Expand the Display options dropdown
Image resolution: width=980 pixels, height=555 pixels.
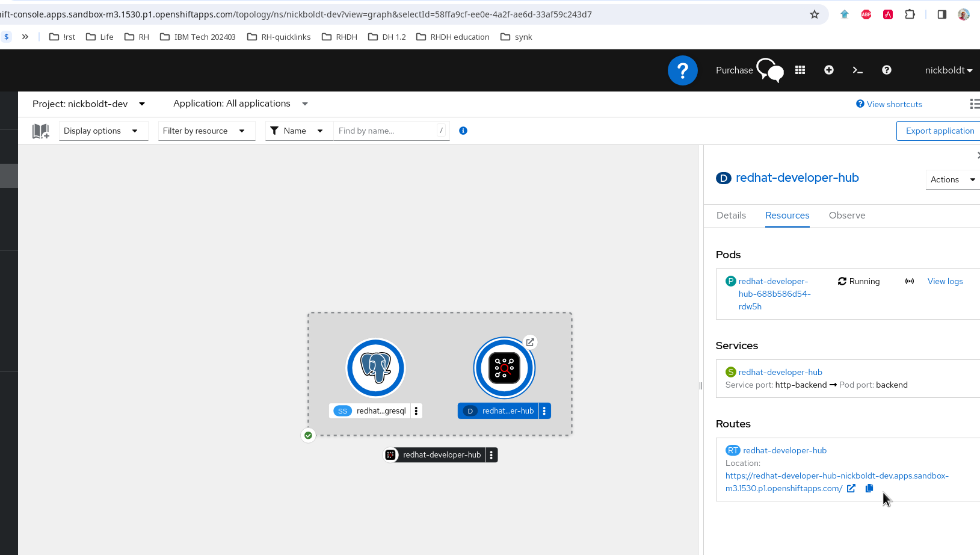pos(103,131)
